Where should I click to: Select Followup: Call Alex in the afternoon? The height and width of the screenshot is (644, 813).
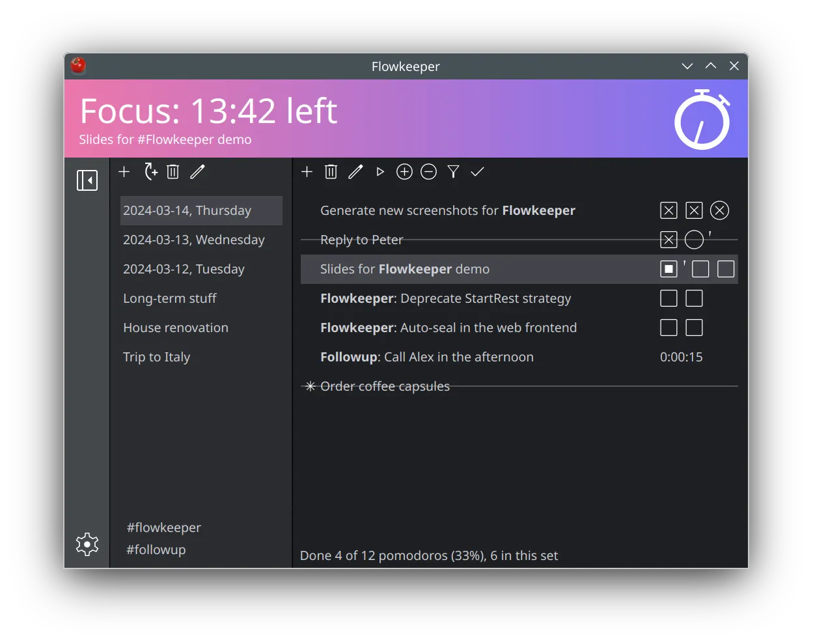(x=519, y=357)
